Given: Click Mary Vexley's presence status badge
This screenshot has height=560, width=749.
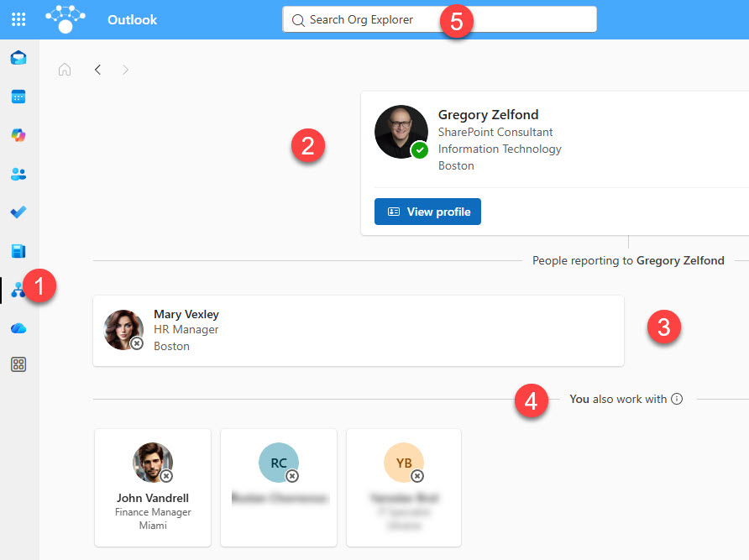Looking at the screenshot, I should [x=137, y=343].
